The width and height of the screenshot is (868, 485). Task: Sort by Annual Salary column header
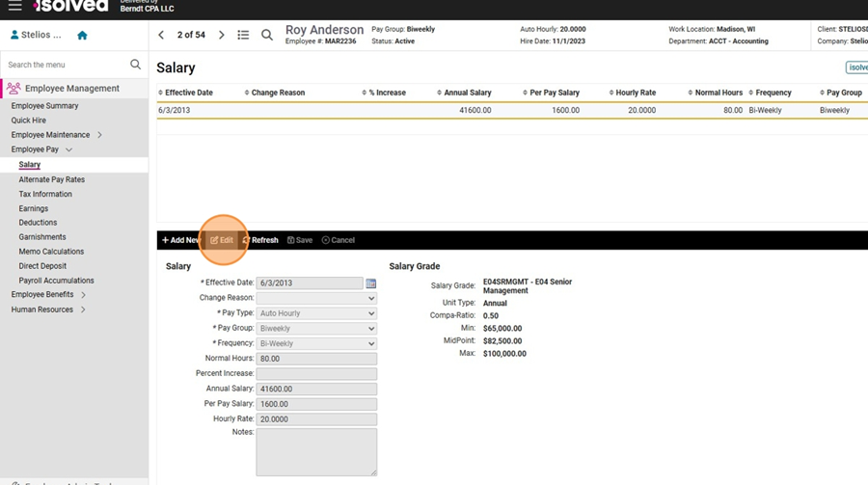[467, 93]
